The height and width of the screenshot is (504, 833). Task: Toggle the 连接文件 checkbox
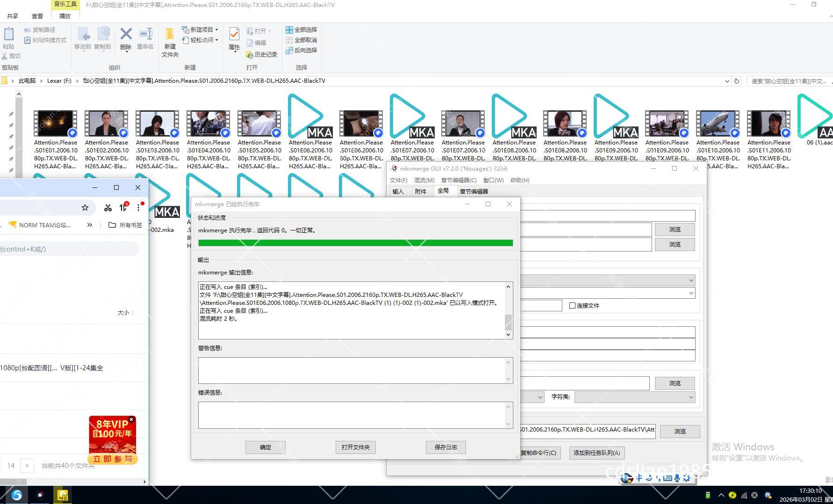pos(572,306)
